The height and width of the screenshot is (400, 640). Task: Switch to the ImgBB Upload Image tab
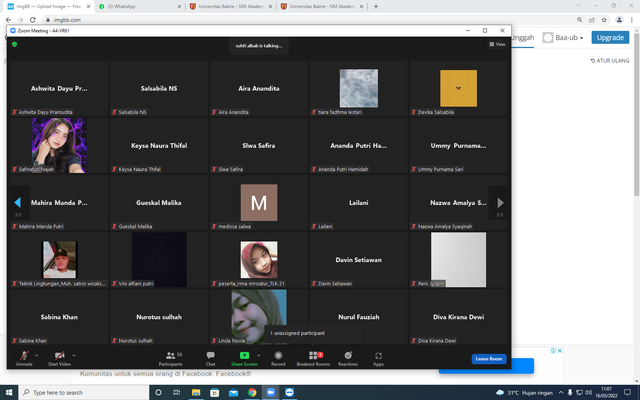click(x=48, y=7)
